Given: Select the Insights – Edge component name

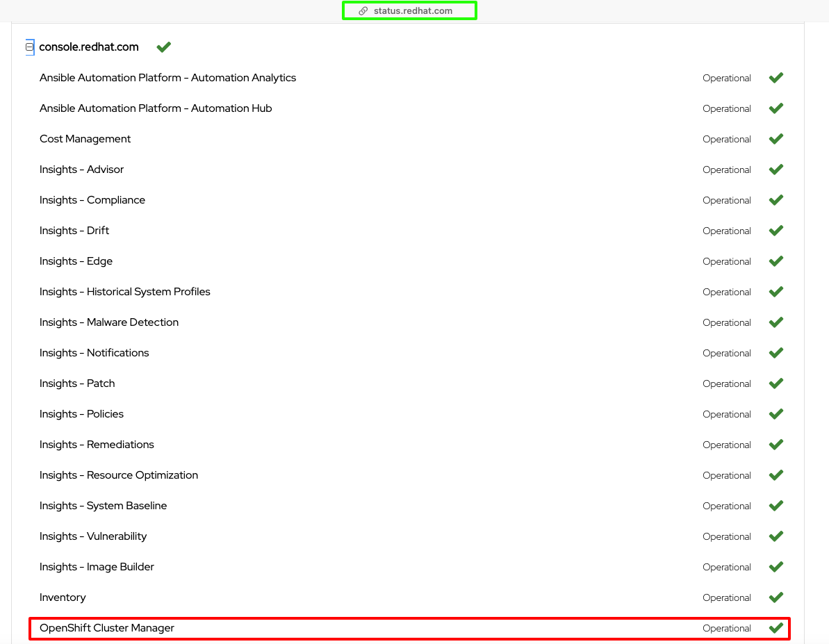Looking at the screenshot, I should [x=76, y=261].
